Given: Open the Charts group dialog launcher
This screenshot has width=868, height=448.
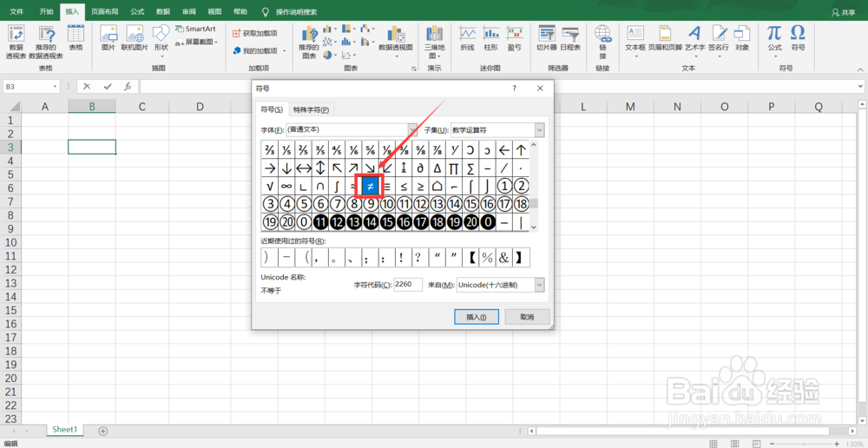Looking at the screenshot, I should coord(413,69).
